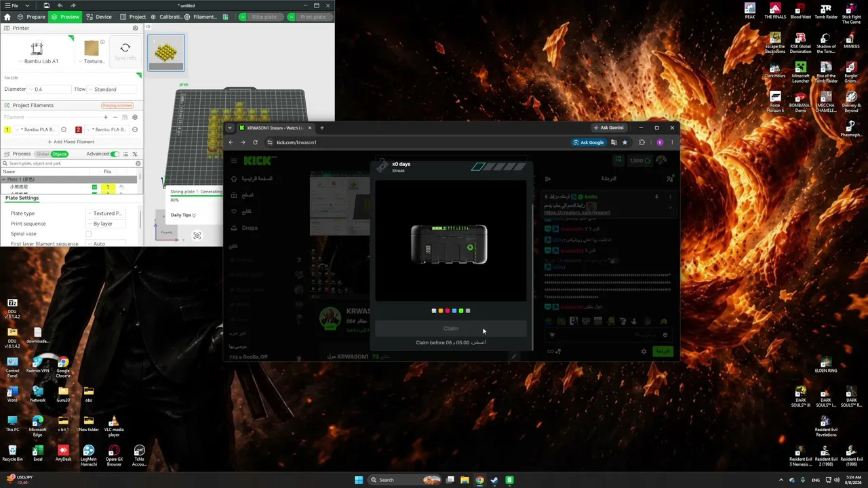
Task: Switch to the Prepare tab
Action: [31, 17]
